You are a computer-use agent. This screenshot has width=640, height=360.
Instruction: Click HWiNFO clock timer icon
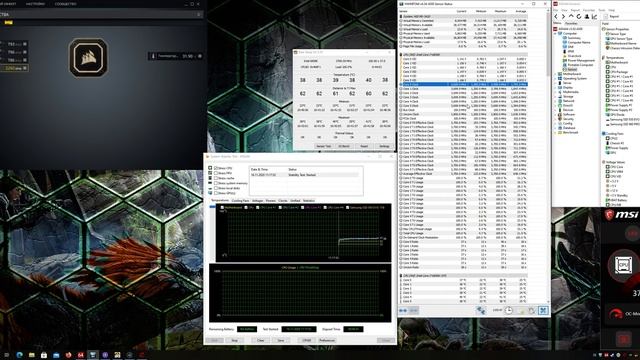tap(508, 311)
